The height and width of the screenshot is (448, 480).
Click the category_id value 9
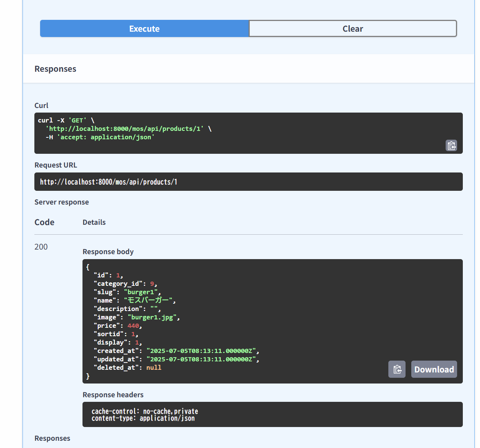(152, 284)
